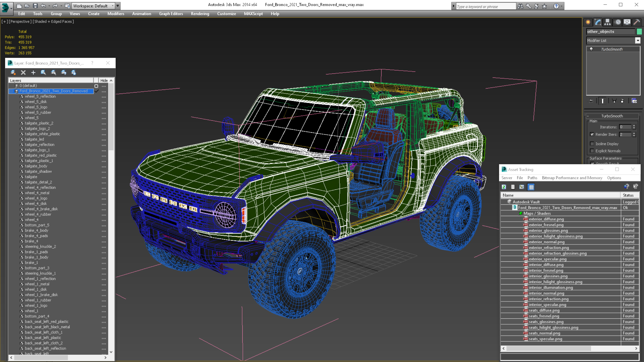The image size is (644, 362).
Task: Click the Project Folder icon in quick access toolbar
Action: (67, 6)
